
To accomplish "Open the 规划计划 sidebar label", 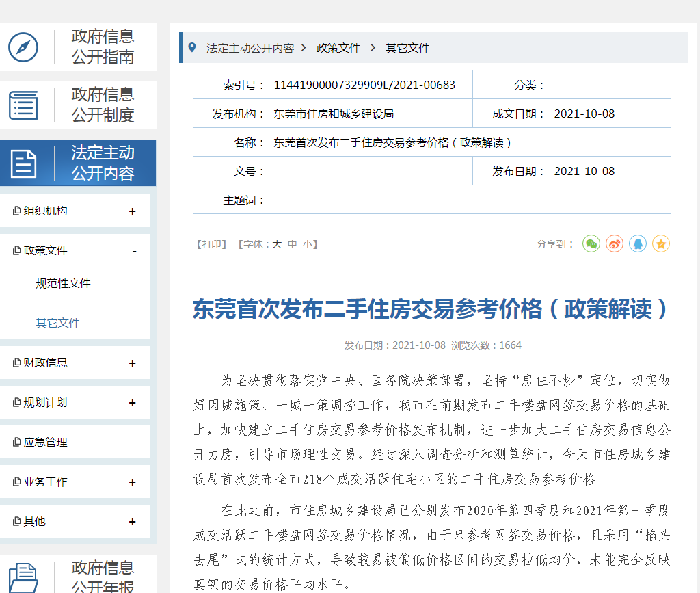I will pos(45,402).
